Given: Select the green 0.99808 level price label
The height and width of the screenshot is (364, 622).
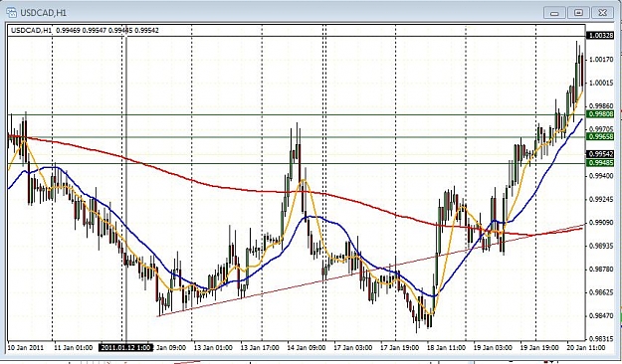Looking at the screenshot, I should (x=601, y=114).
